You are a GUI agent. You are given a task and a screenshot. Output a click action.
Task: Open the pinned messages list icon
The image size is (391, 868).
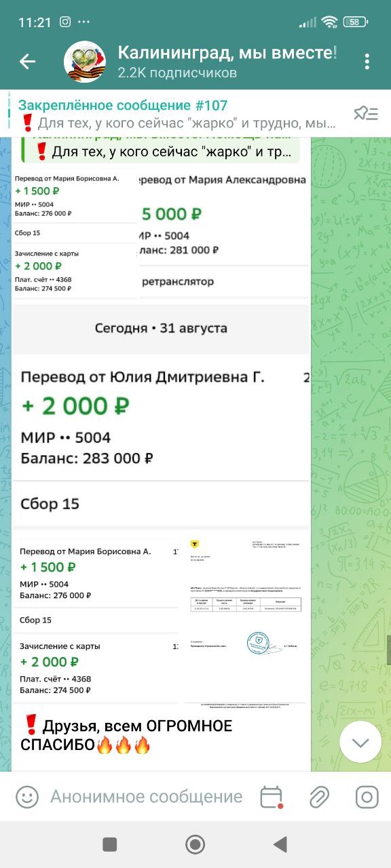click(366, 113)
